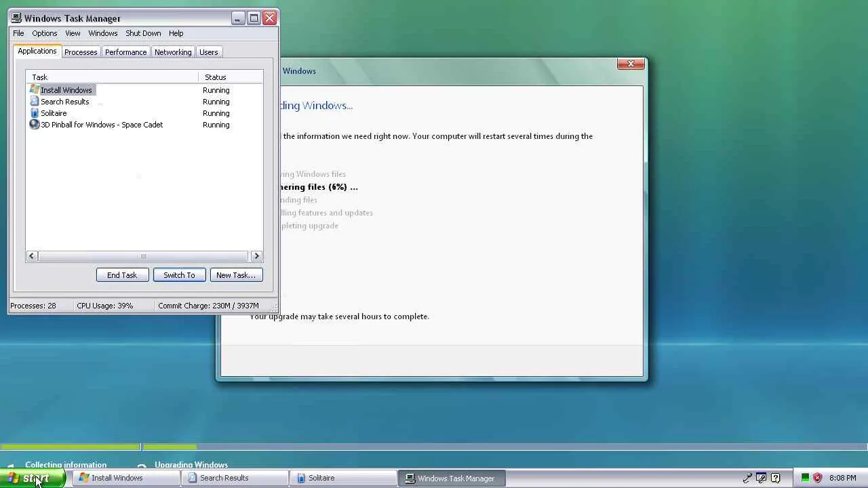This screenshot has width=868, height=488.
Task: Click the Switch To button
Action: click(179, 275)
